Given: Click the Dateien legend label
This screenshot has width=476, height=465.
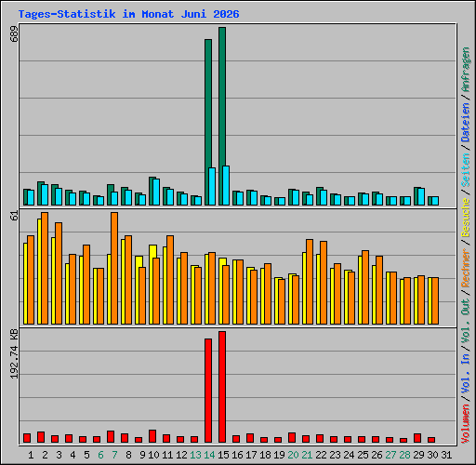Looking at the screenshot, I should [466, 123].
